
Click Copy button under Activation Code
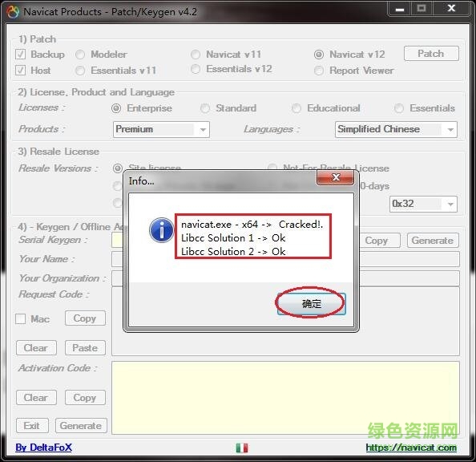point(85,398)
